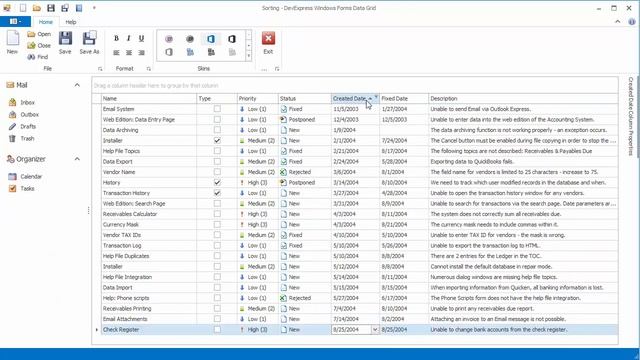This screenshot has width=640, height=360.
Task: Open the File group dialog launcher
Action: coord(100,69)
